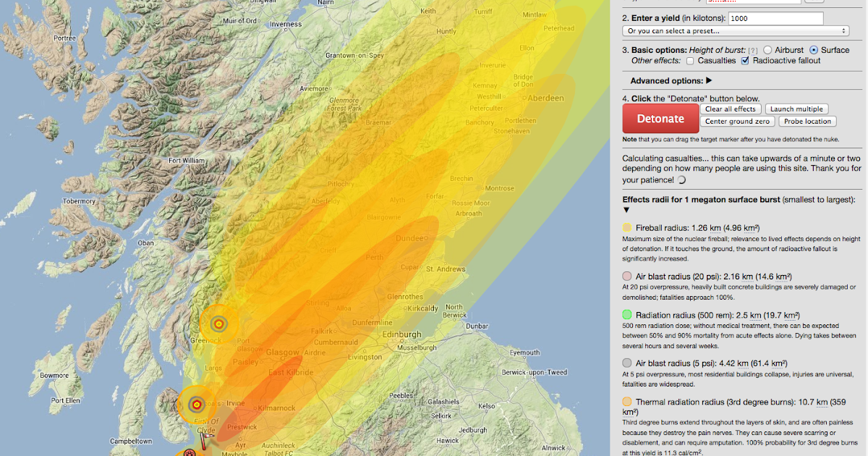Screen dimensions: 868x456
Task: Click the gray 5 psi air blast legend icon
Action: 626,363
